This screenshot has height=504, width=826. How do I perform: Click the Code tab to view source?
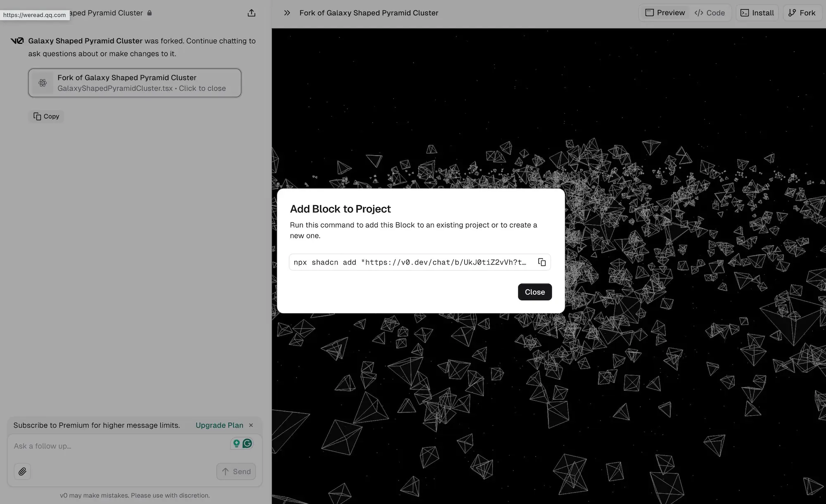(709, 12)
